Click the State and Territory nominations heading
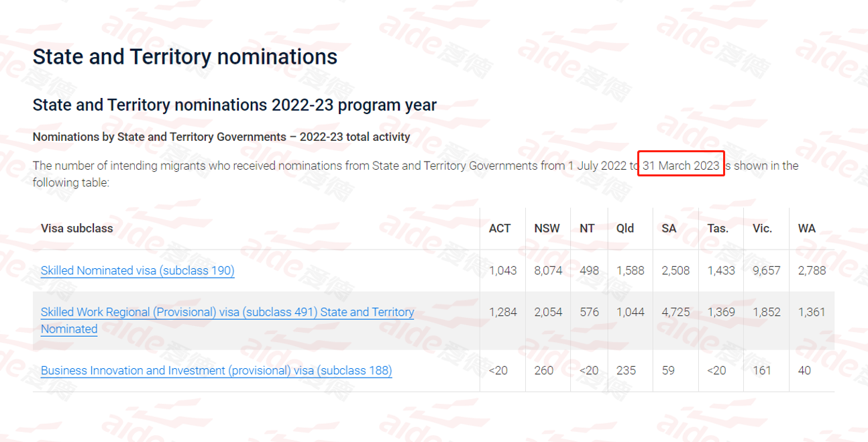 click(185, 57)
